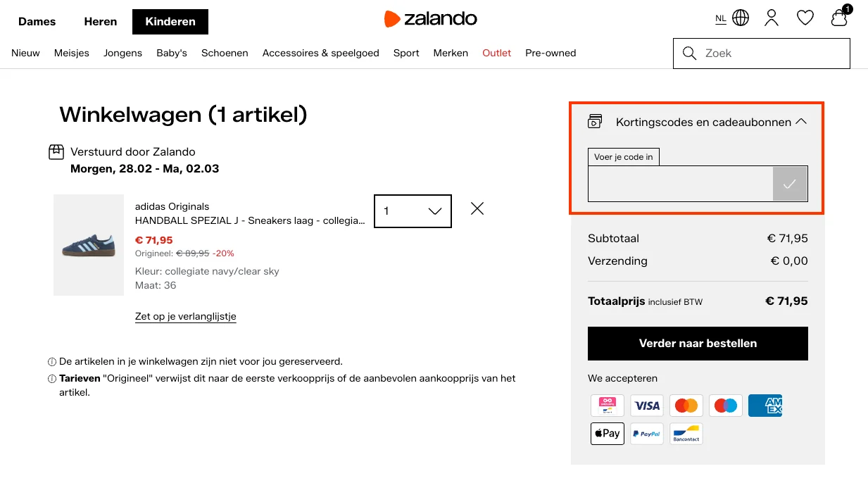Open the quantity dropdown showing 1
The image size is (868, 483).
point(413,211)
